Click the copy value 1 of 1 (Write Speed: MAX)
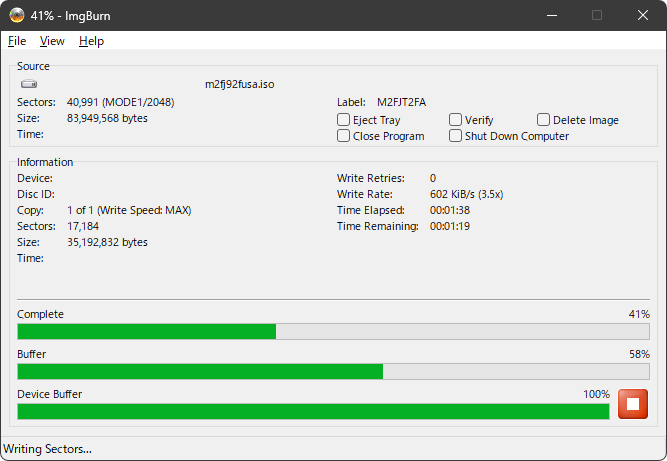Image resolution: width=667 pixels, height=461 pixels. click(129, 210)
